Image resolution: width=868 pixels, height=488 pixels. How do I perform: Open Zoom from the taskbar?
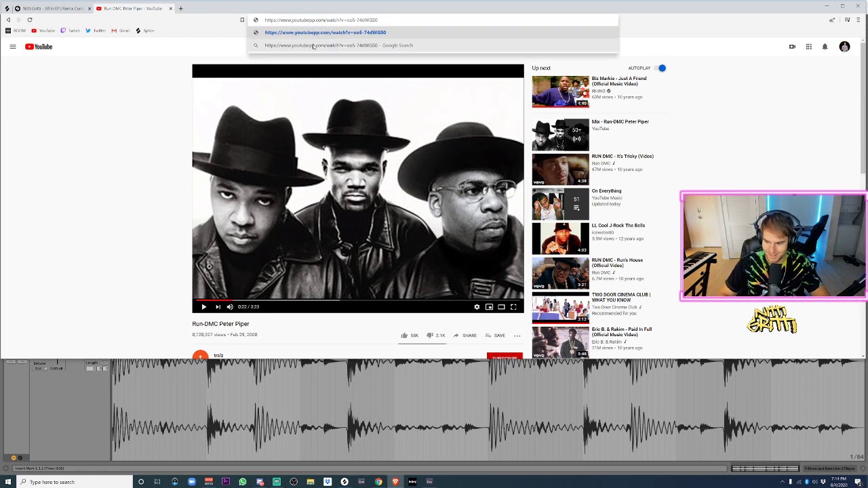(192, 482)
